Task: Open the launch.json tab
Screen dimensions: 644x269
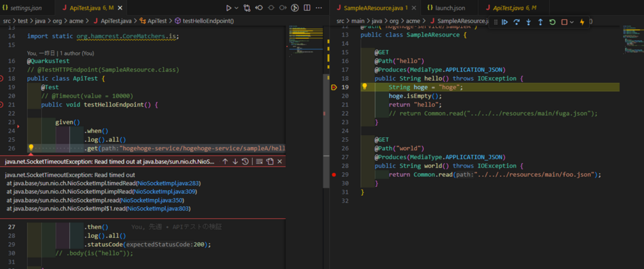Action: tap(449, 8)
